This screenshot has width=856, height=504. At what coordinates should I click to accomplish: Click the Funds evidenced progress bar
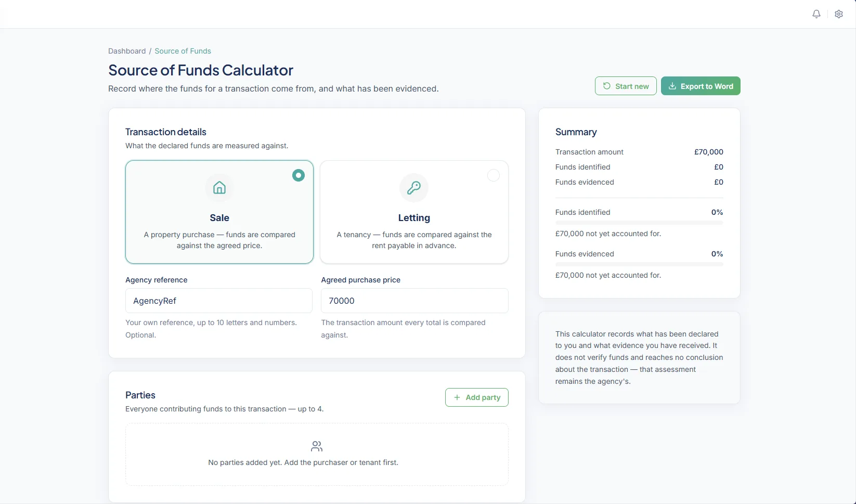coord(639,264)
